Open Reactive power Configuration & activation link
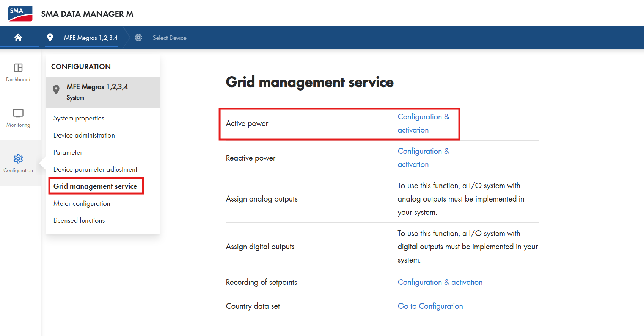 [x=424, y=158]
